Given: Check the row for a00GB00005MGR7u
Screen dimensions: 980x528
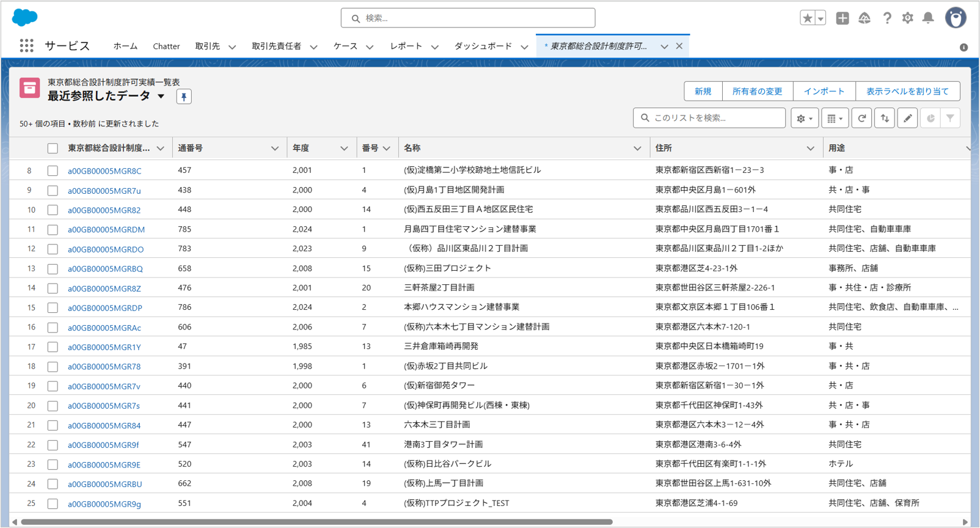Looking at the screenshot, I should tap(53, 191).
